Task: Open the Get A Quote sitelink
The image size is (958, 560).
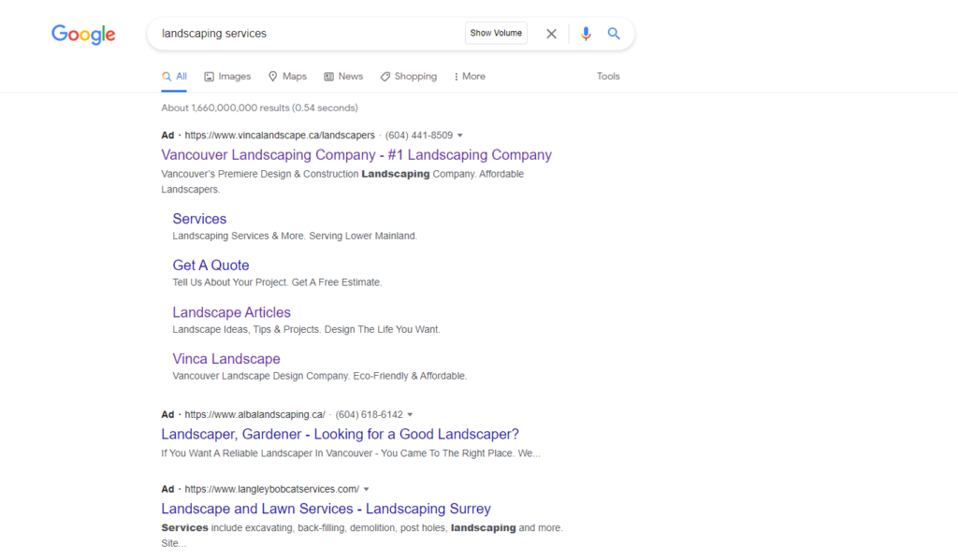Action: [210, 265]
